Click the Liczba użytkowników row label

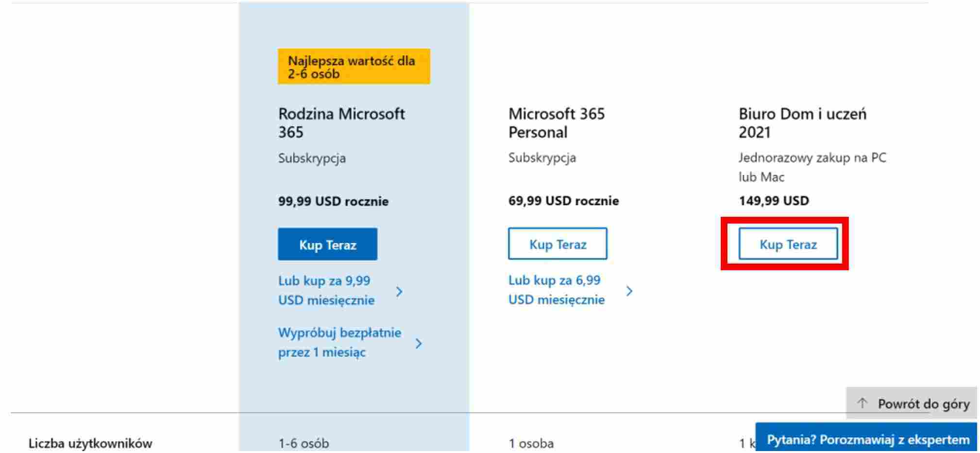[x=90, y=443]
